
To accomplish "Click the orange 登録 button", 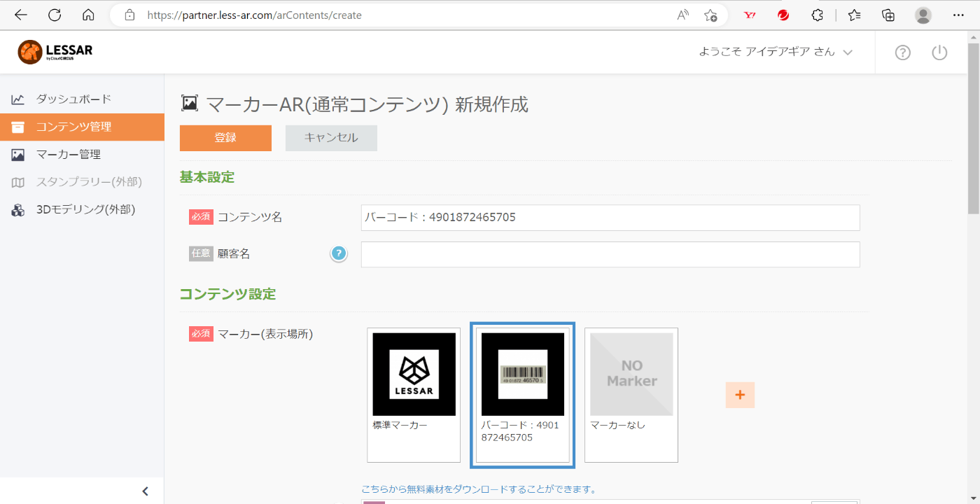I will (225, 138).
